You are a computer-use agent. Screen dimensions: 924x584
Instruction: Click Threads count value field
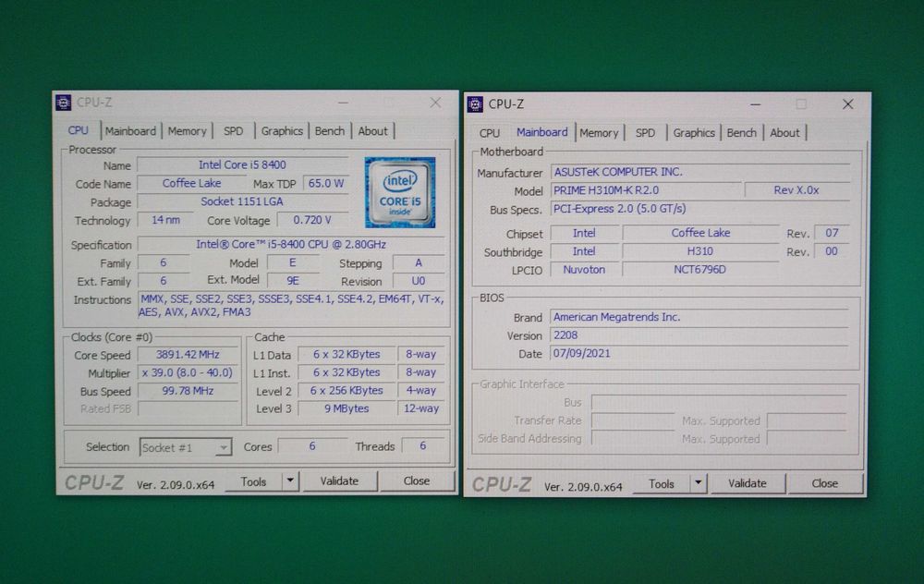tap(422, 446)
